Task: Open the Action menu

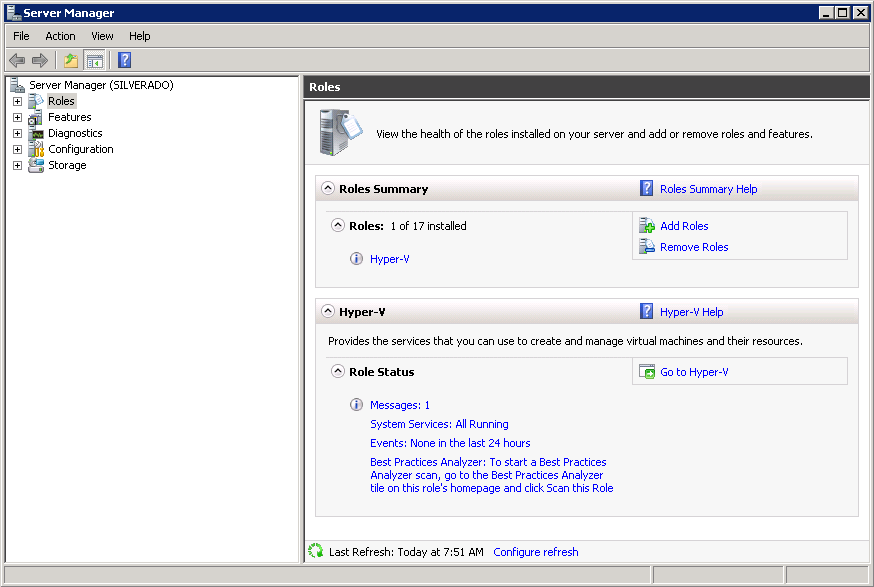Action: pyautogui.click(x=60, y=36)
